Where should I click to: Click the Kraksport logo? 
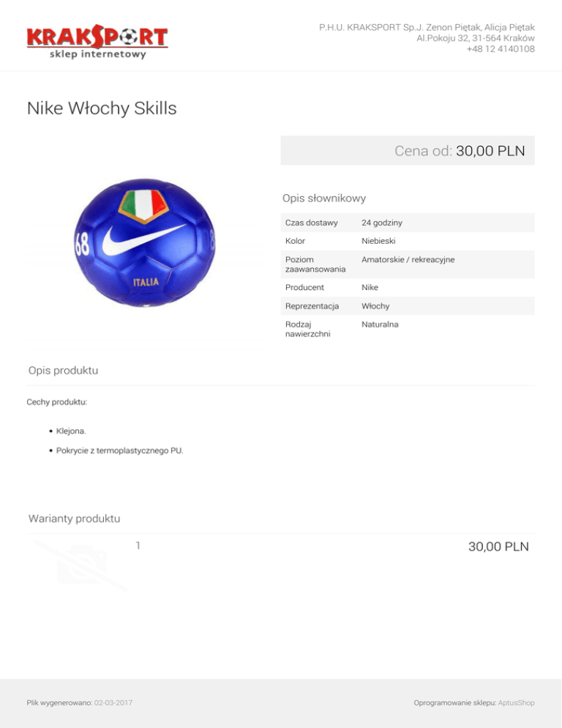(97, 42)
